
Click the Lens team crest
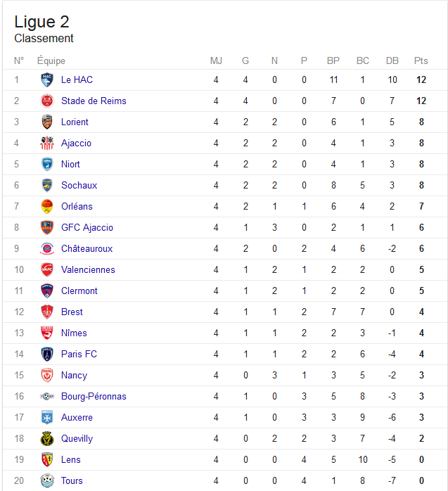[x=47, y=459]
